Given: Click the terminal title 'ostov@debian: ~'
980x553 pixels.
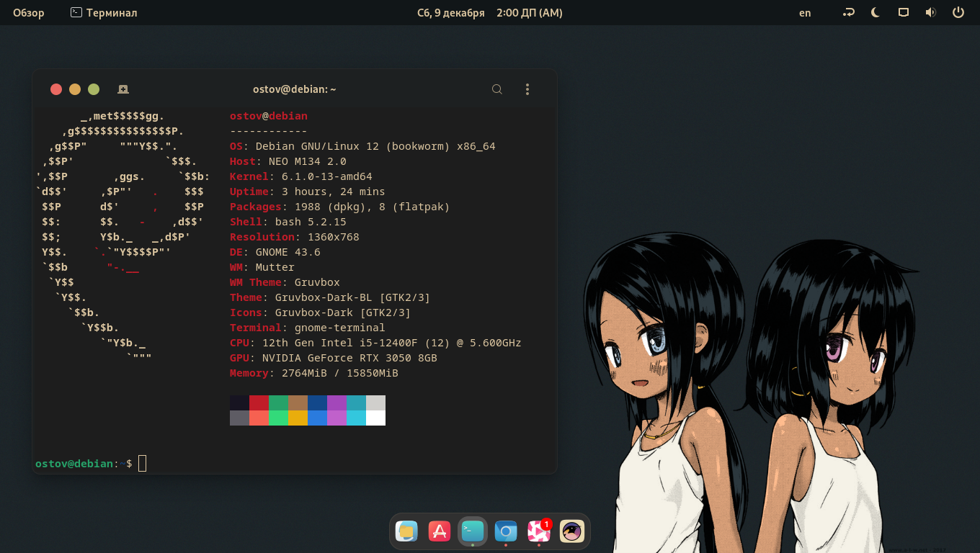Looking at the screenshot, I should (x=295, y=89).
